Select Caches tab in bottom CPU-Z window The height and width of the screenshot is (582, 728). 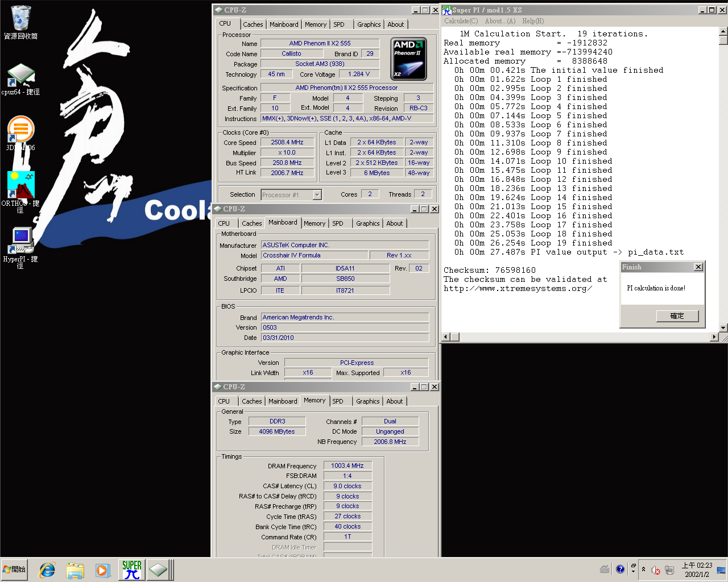click(252, 401)
